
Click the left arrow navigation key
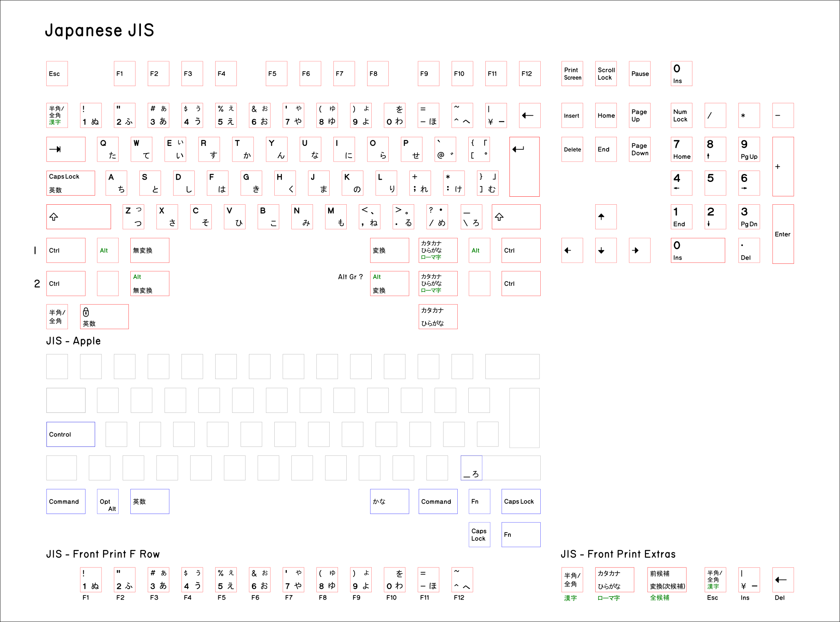coord(572,251)
